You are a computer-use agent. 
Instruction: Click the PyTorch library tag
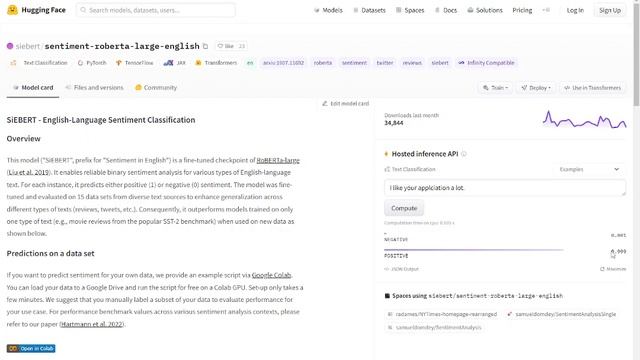pos(92,63)
